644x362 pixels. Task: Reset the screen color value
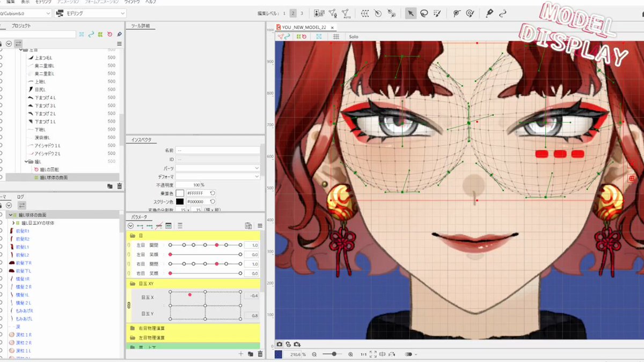click(213, 201)
